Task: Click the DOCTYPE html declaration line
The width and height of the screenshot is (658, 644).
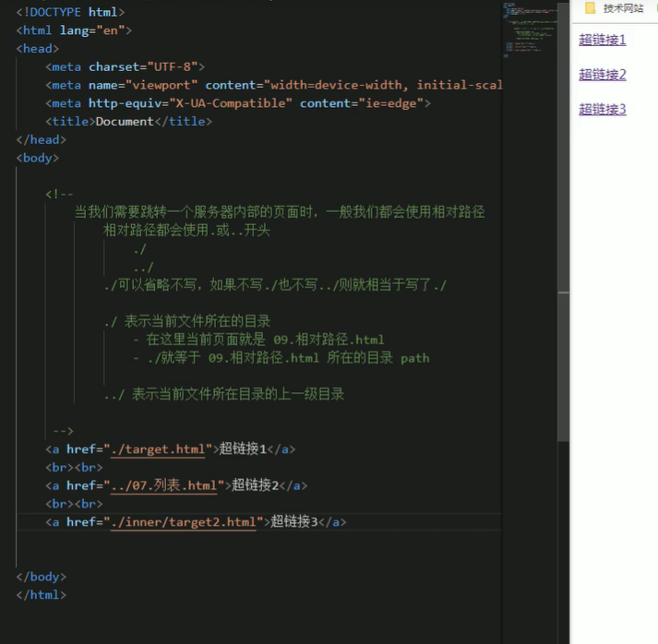Action: [70, 12]
